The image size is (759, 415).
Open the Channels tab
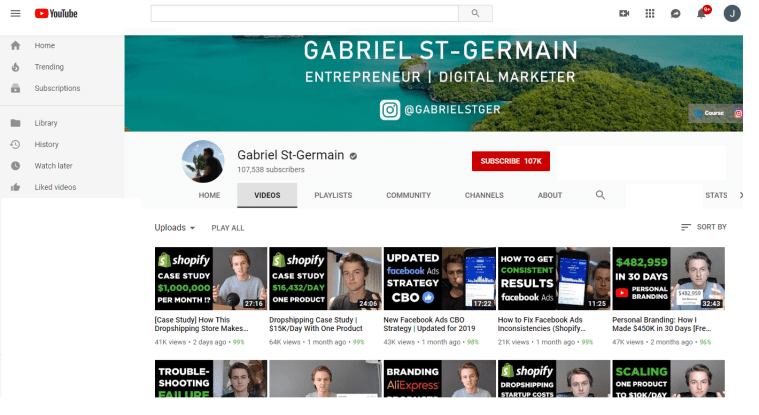tap(484, 195)
